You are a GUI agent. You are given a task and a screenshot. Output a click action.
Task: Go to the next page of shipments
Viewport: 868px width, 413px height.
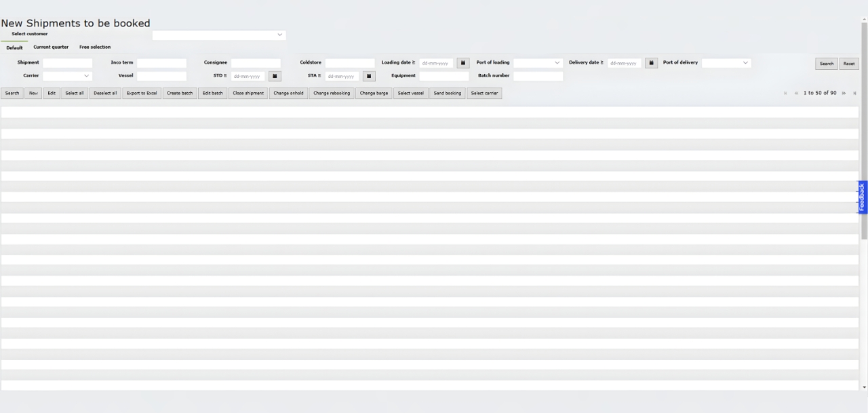844,93
